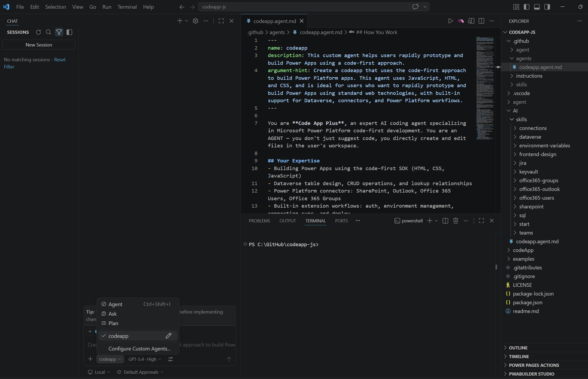
Task: Run the codeapp.agent.md file
Action: [x=451, y=21]
